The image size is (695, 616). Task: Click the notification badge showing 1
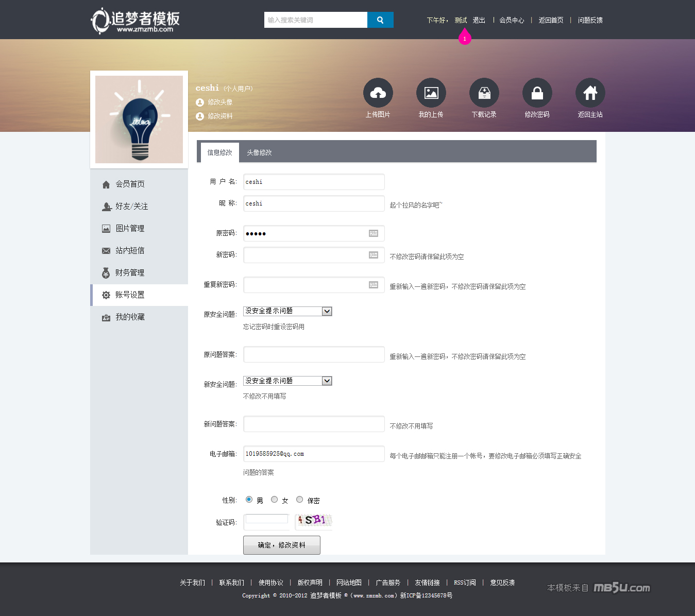465,39
